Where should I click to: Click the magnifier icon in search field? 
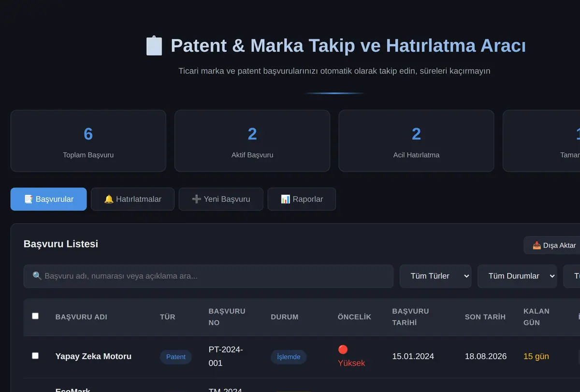pyautogui.click(x=37, y=276)
